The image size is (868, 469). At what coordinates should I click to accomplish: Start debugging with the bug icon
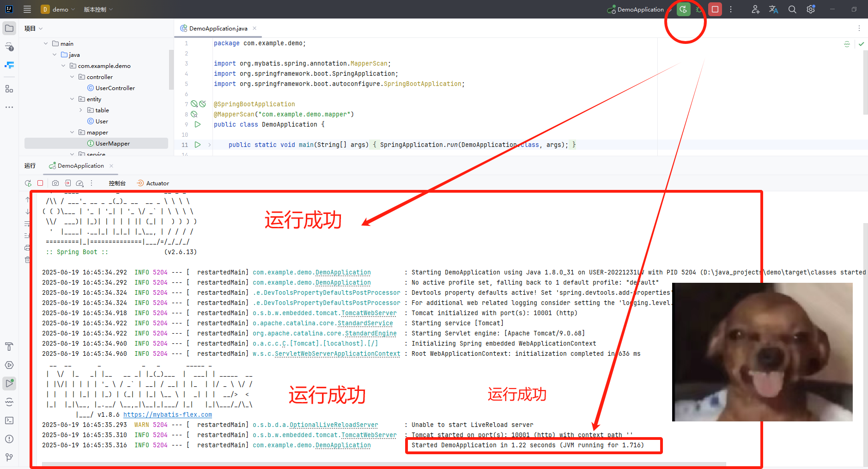click(699, 9)
